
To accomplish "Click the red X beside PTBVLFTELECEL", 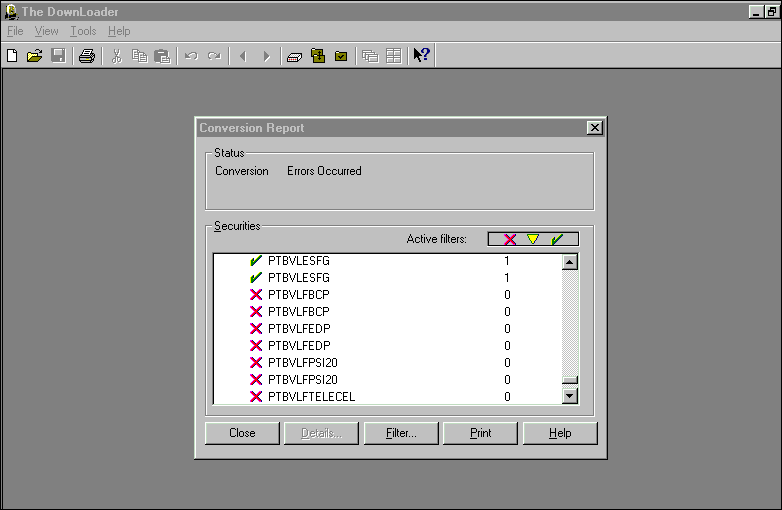I will pyautogui.click(x=256, y=396).
